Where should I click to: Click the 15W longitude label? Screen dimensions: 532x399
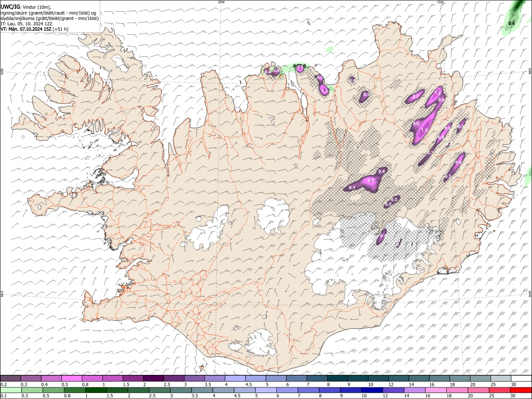(440, 2)
